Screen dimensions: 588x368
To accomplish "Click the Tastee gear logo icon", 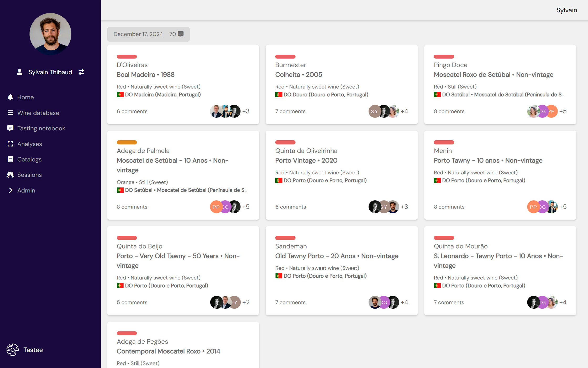I will pos(13,350).
